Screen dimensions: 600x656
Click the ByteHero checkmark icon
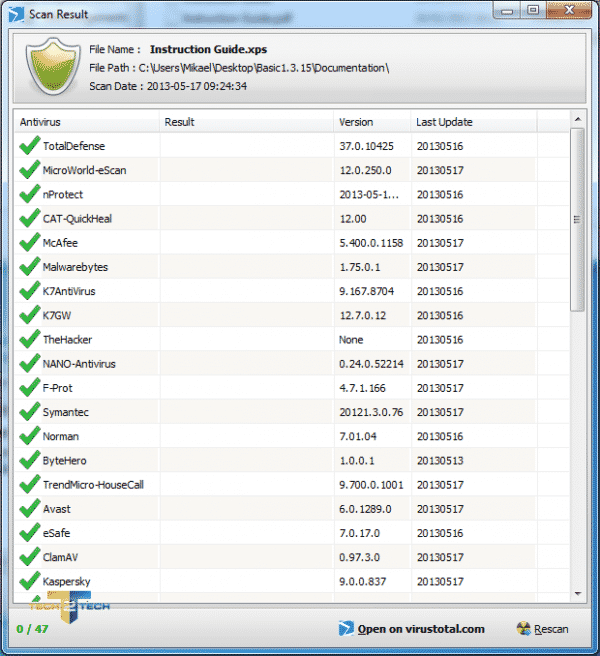[29, 460]
